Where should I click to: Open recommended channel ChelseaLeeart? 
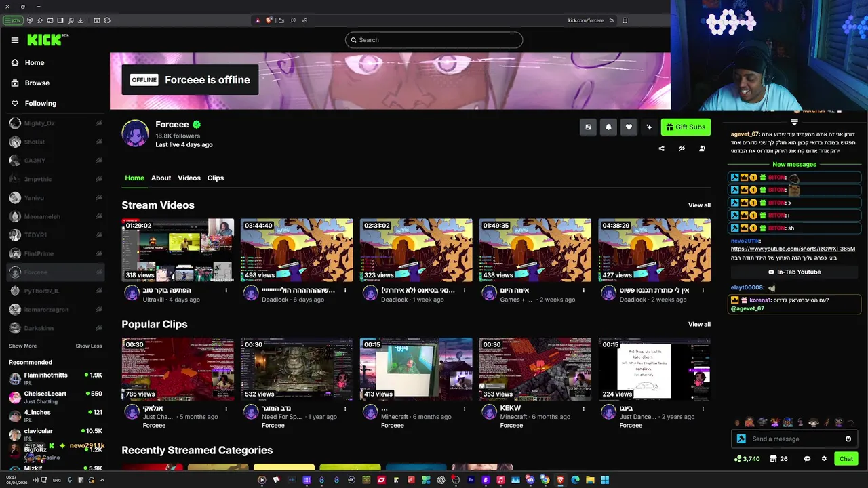[x=56, y=397]
